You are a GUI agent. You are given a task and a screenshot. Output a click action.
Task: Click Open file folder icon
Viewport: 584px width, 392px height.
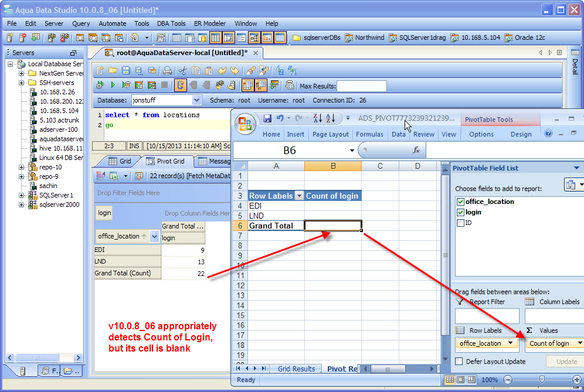[x=113, y=71]
